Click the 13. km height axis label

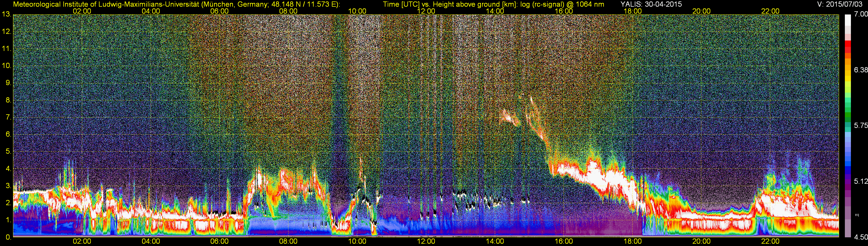[x=7, y=14]
